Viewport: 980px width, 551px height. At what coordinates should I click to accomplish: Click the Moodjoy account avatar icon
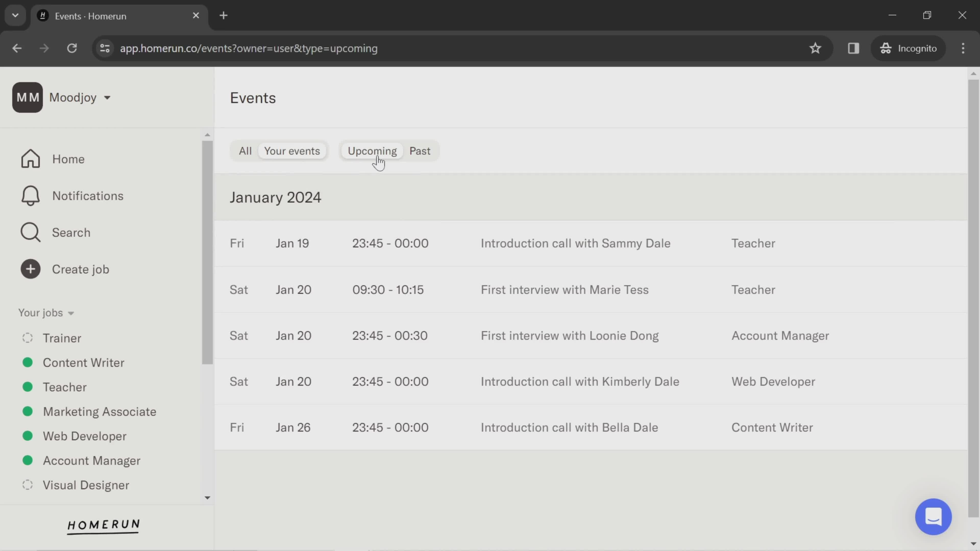coord(28,97)
